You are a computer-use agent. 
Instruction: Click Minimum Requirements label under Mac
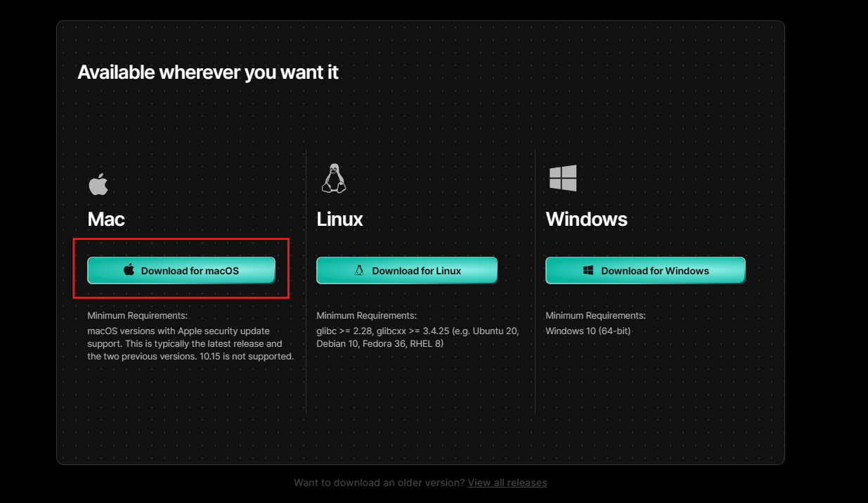[x=137, y=316]
